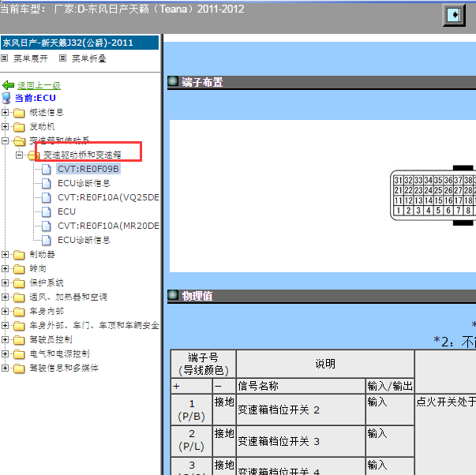Click the 端子布置 section header icon
This screenshot has width=476, height=475.
[173, 81]
